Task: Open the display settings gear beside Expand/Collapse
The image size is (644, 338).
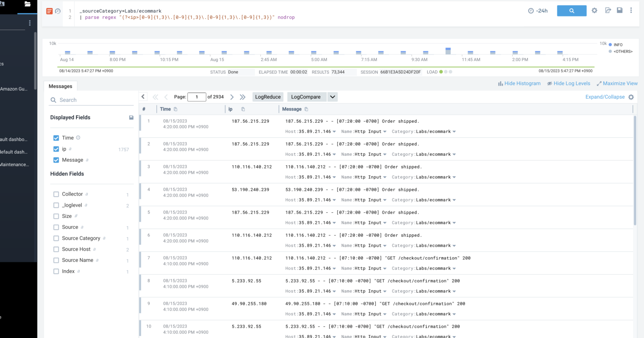Action: [631, 97]
